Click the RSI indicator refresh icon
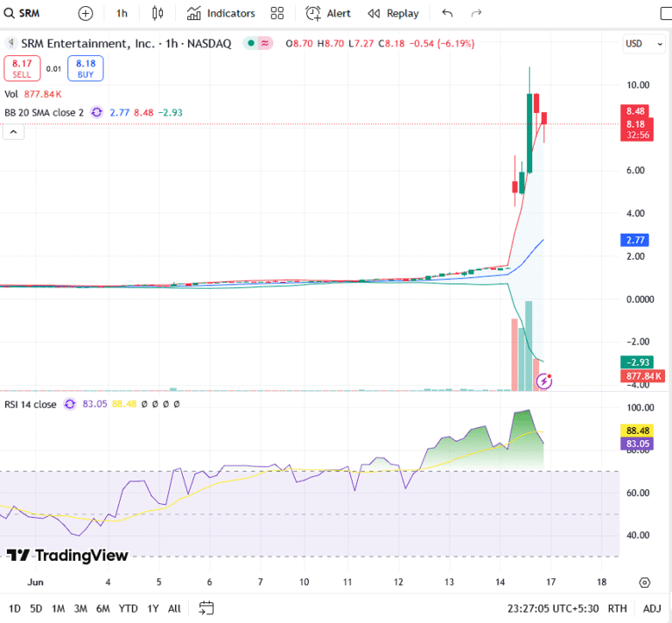This screenshot has width=672, height=623. tap(70, 404)
